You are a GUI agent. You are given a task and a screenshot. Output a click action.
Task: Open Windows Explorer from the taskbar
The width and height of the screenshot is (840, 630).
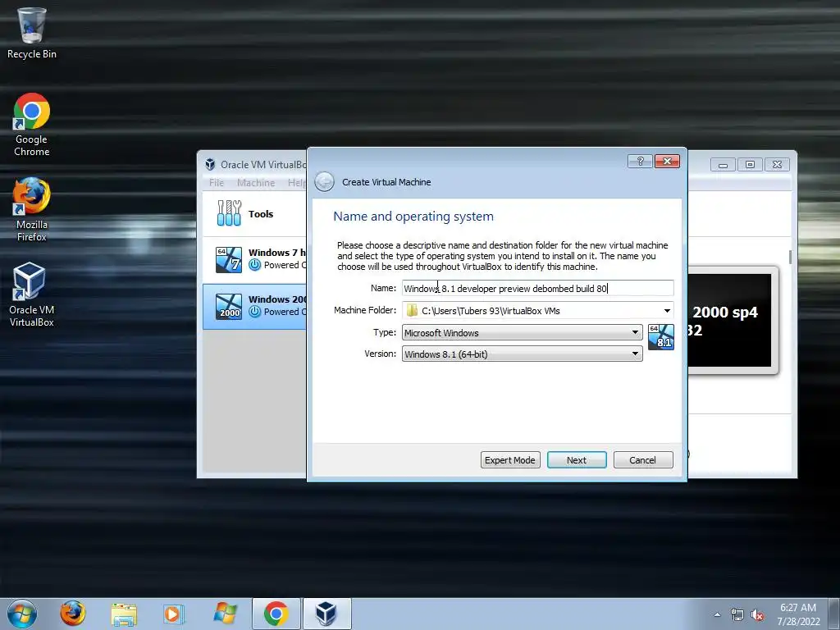pyautogui.click(x=124, y=614)
